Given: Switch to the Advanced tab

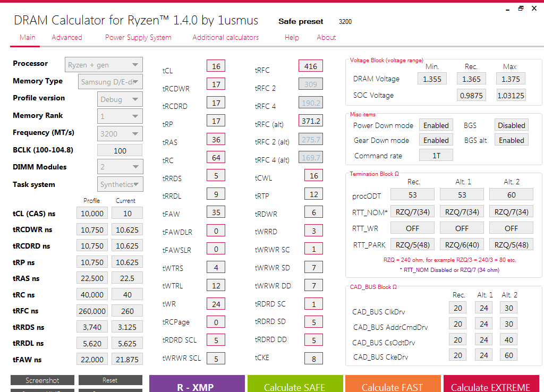Looking at the screenshot, I should (x=67, y=37).
